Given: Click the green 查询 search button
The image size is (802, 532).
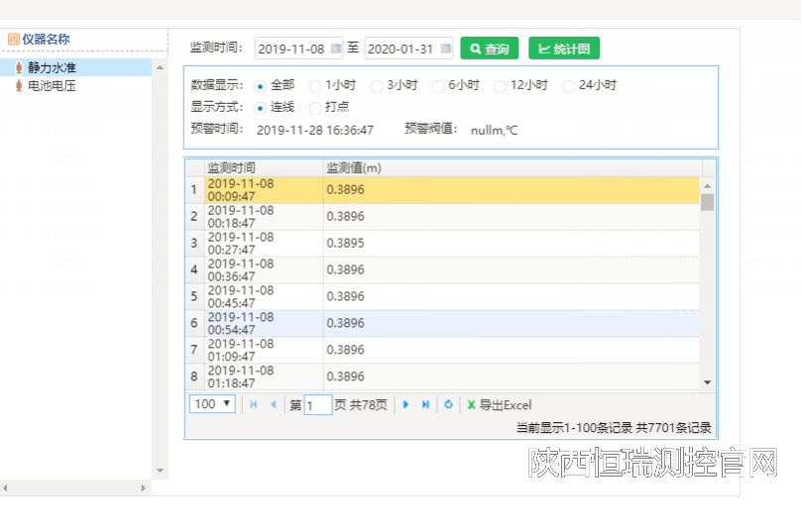Looking at the screenshot, I should pyautogui.click(x=489, y=49).
